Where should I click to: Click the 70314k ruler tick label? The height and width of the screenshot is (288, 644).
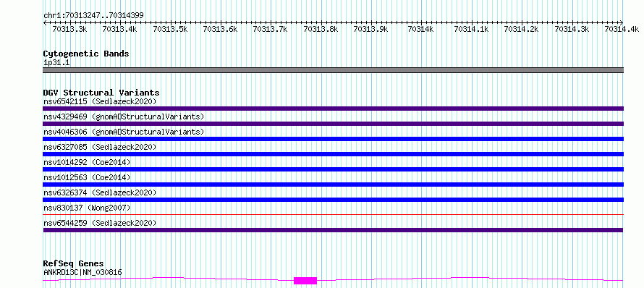tap(421, 29)
